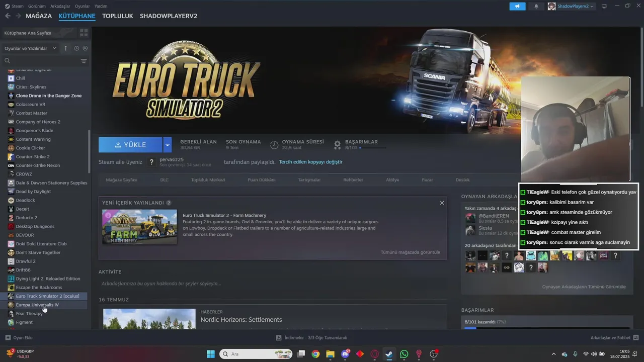Click the Farm Machinery DLC thumbnail

coord(139,227)
